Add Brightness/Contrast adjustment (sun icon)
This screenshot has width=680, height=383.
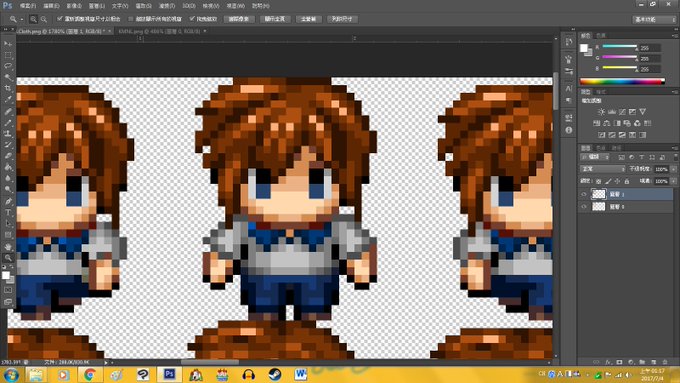point(601,112)
